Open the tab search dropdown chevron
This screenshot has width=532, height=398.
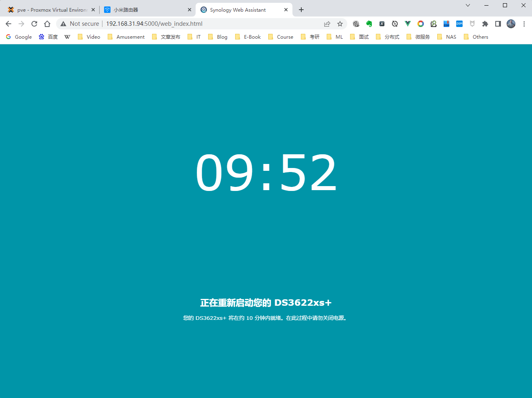pyautogui.click(x=468, y=5)
